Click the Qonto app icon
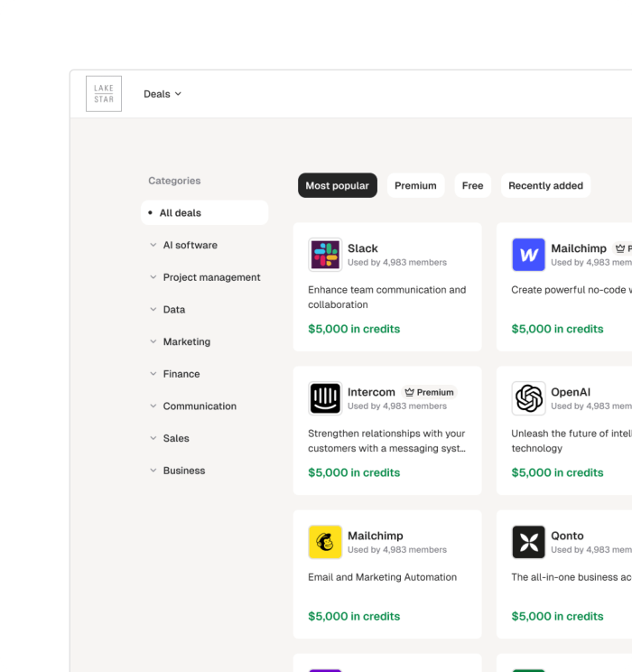 click(x=529, y=542)
